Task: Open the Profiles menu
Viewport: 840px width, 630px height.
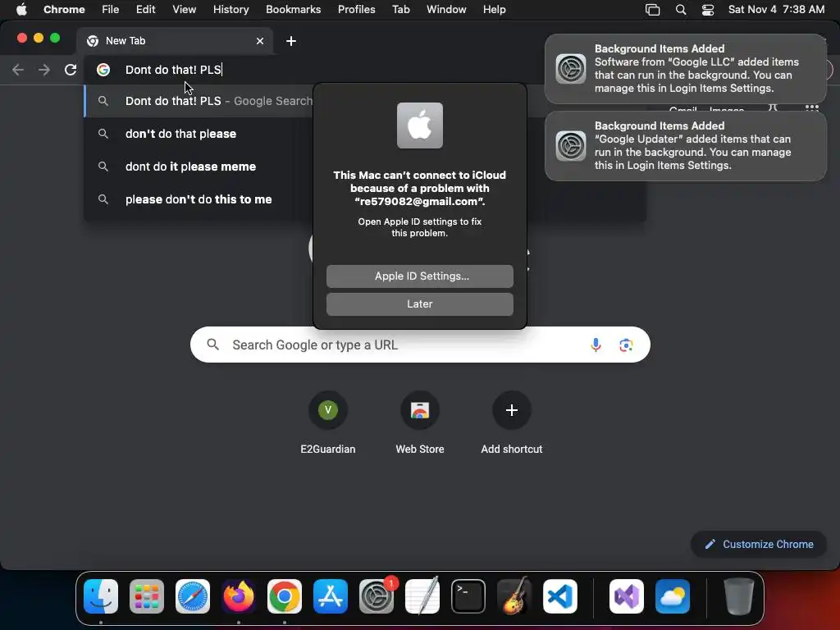Action: pos(356,9)
